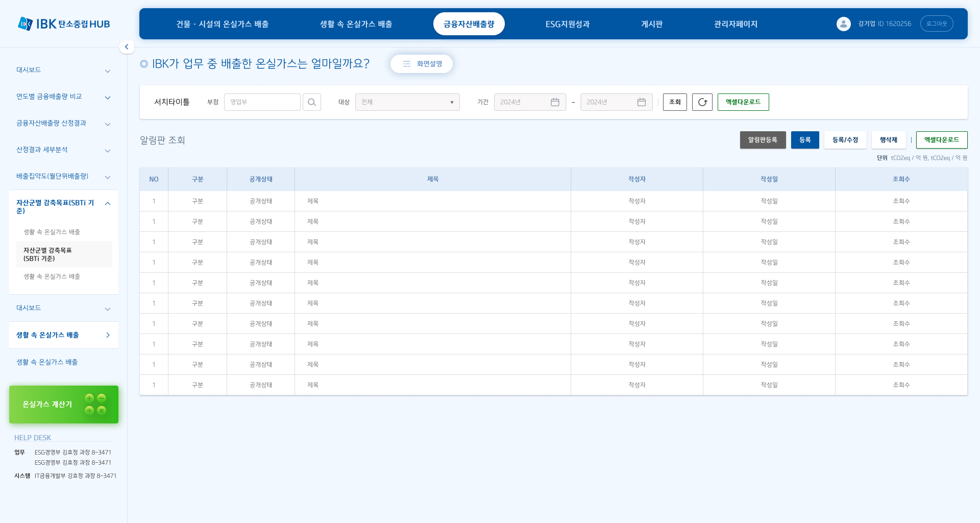Click 엑셀다운로드 in the search bar

tap(743, 102)
